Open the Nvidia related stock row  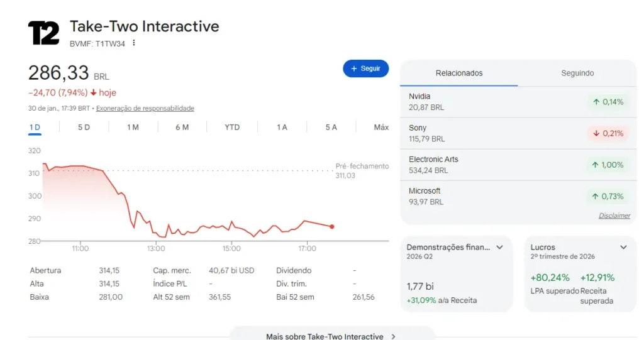pyautogui.click(x=518, y=102)
